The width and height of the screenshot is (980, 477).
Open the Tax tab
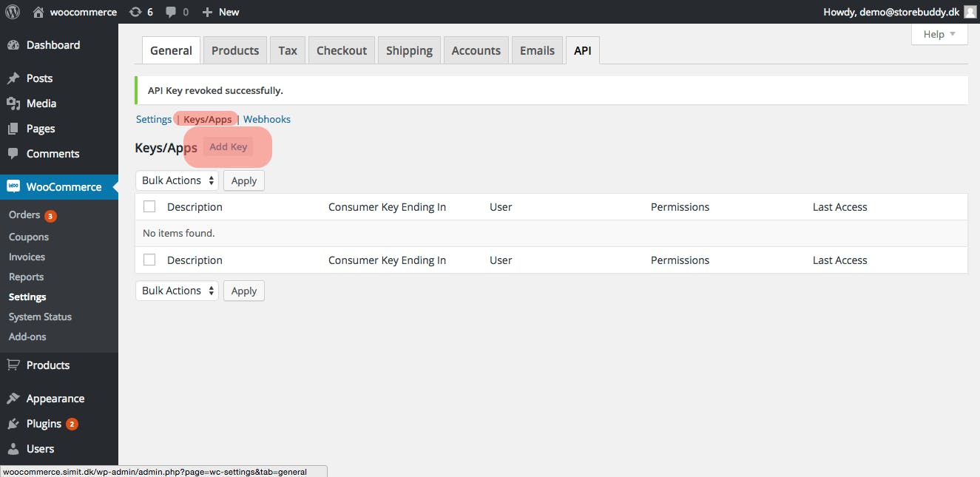point(288,50)
